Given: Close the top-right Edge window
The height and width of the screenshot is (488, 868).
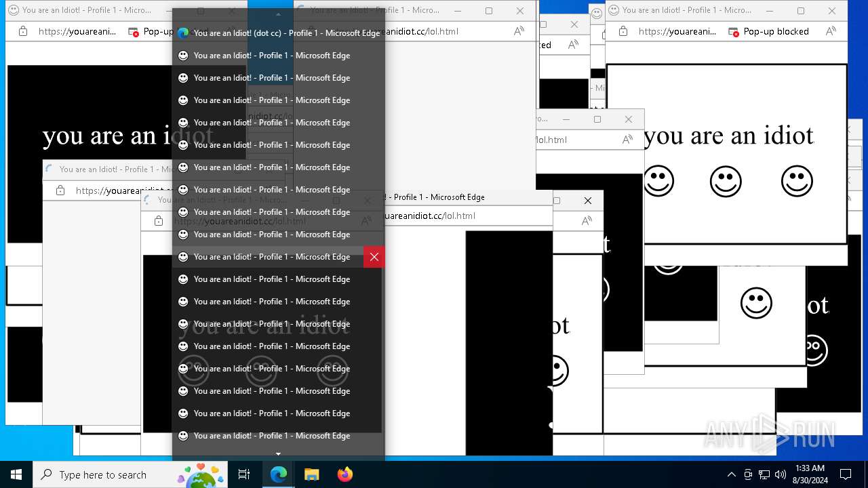Looking at the screenshot, I should (831, 11).
